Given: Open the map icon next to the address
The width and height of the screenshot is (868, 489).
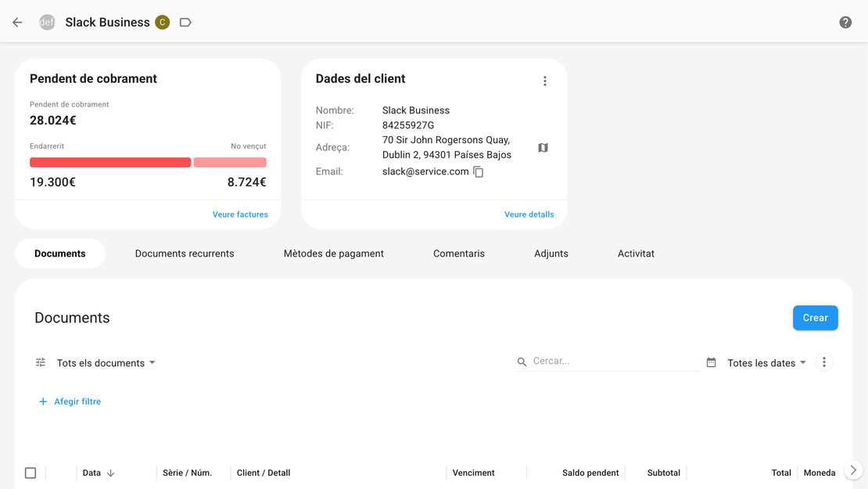Looking at the screenshot, I should pyautogui.click(x=543, y=148).
